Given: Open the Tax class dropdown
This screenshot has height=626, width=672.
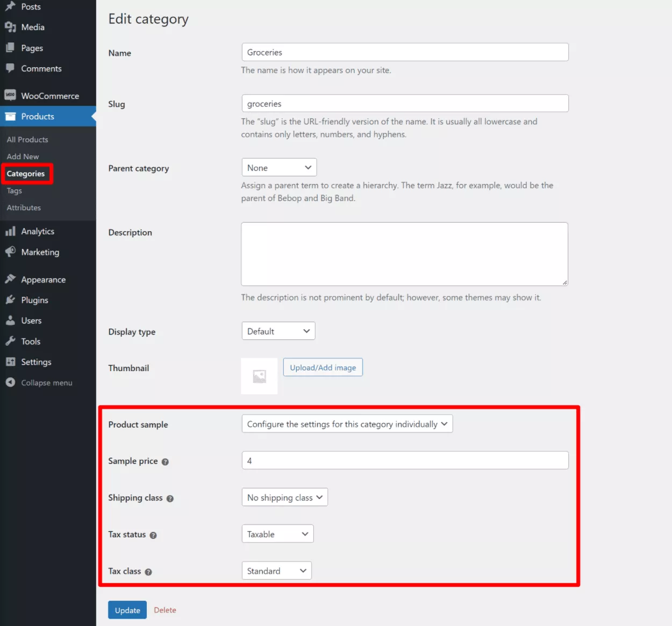Looking at the screenshot, I should click(277, 571).
